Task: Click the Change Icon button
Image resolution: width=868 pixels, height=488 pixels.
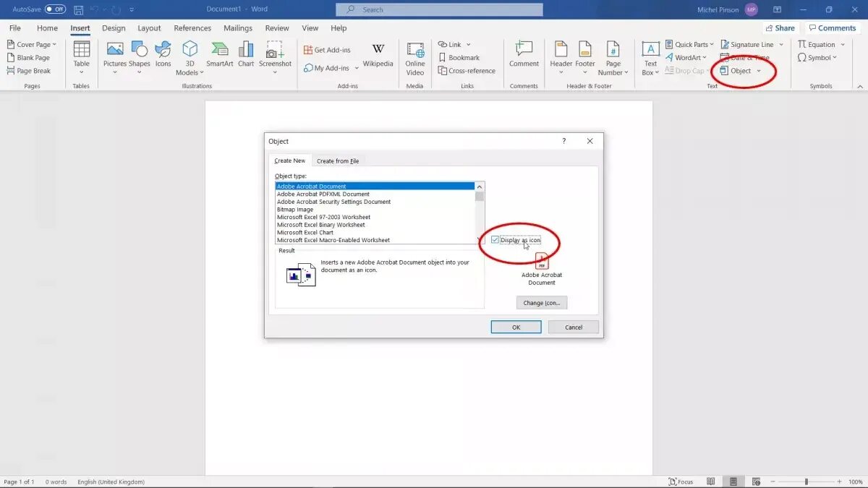Action: 542,303
